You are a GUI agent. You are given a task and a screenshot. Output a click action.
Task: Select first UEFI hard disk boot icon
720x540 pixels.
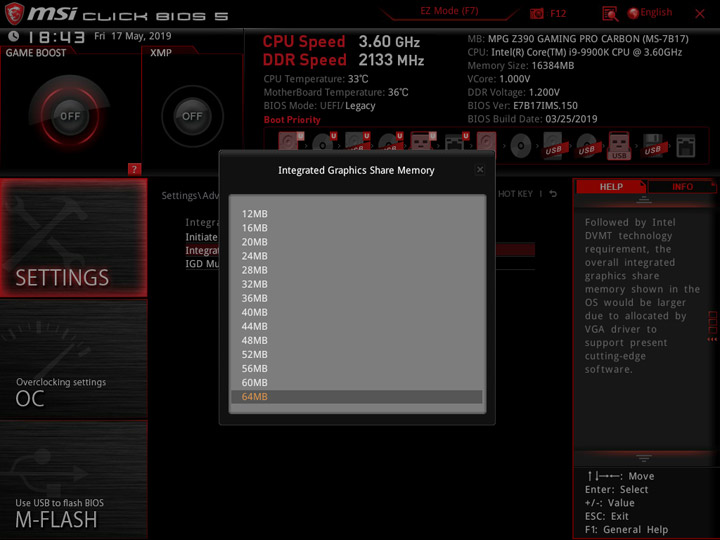(x=290, y=142)
